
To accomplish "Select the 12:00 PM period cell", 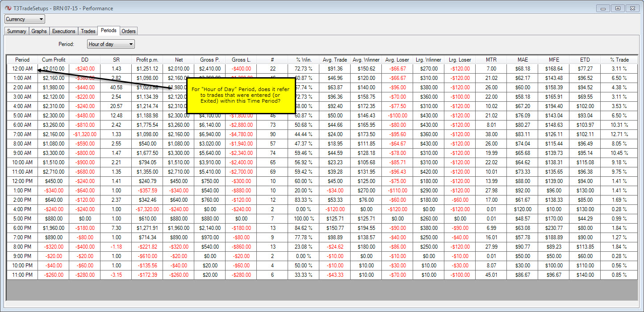I will 22,181.
